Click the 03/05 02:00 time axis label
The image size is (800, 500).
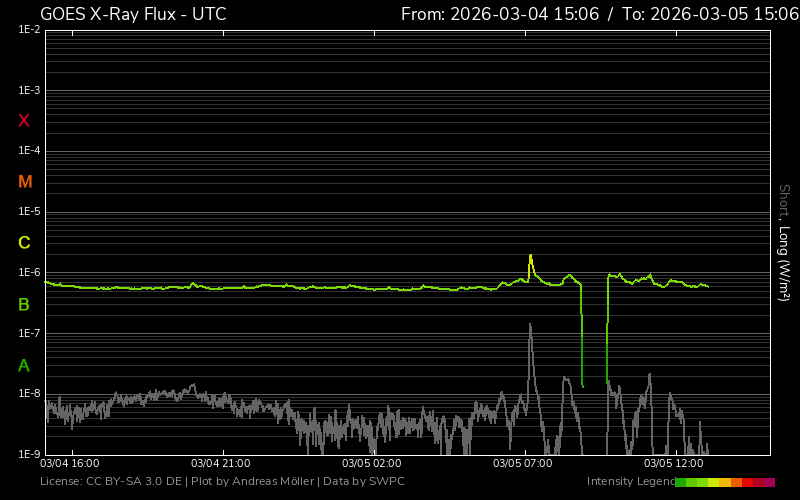point(371,464)
